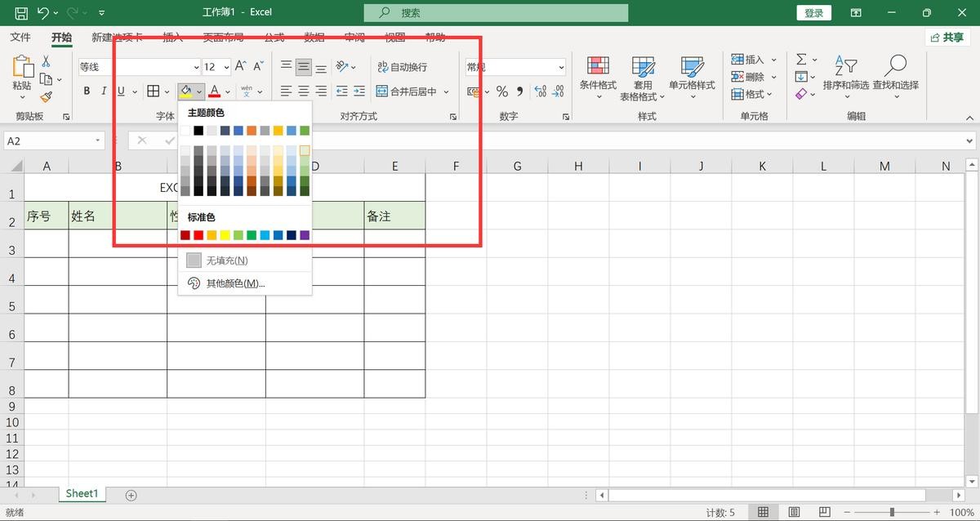Toggle Italic formatting
Screen dimensions: 980x521
coord(104,91)
